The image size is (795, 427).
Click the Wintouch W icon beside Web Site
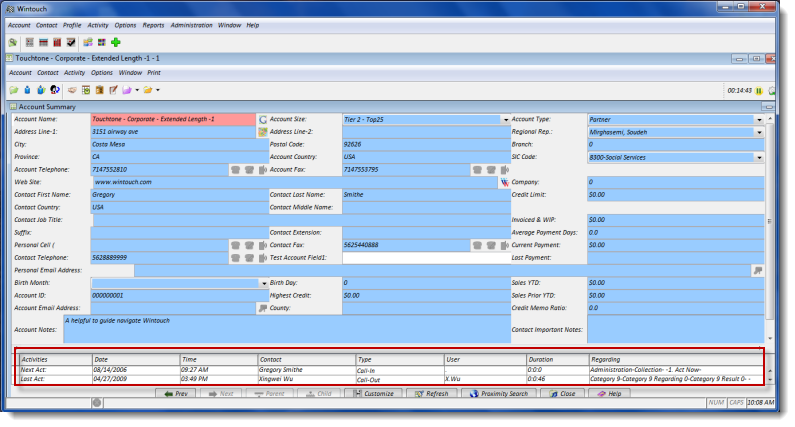pos(504,182)
